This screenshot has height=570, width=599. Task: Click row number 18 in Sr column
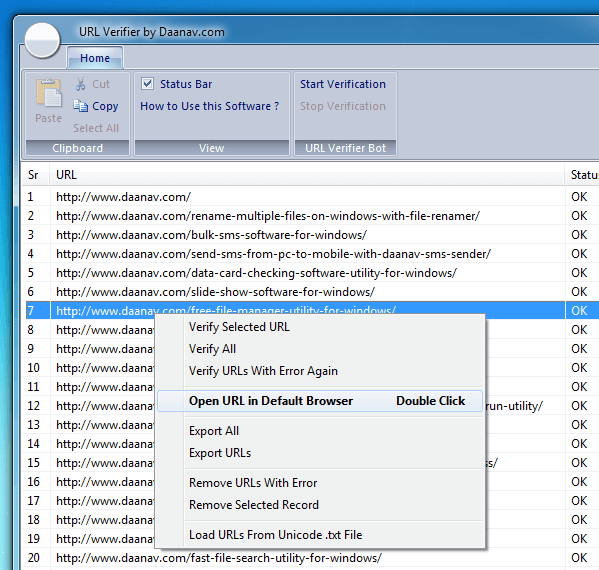tap(34, 520)
